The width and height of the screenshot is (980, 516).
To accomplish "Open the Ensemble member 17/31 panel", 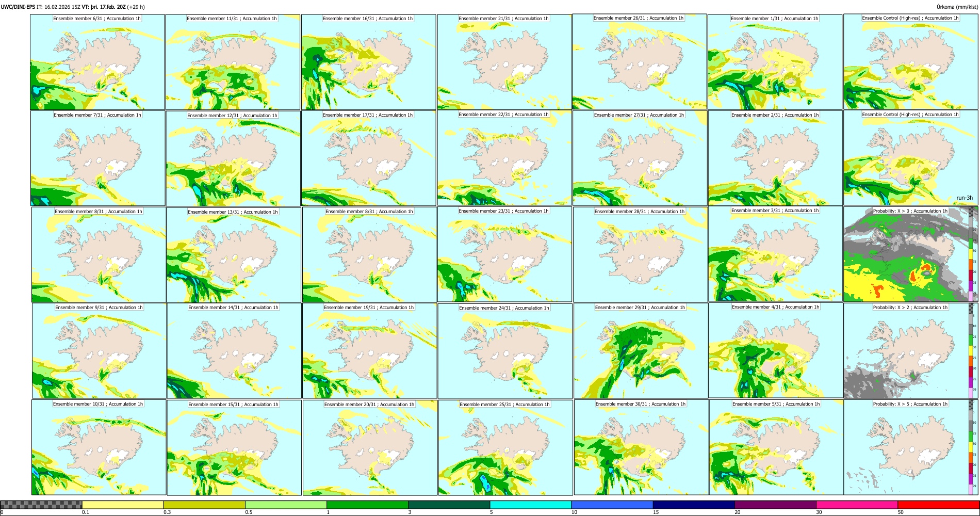I will (369, 158).
